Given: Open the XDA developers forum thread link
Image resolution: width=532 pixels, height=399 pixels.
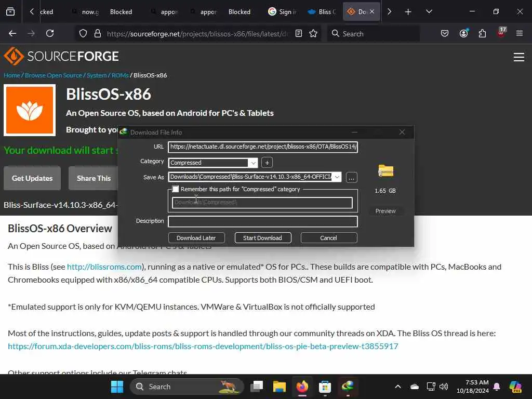Looking at the screenshot, I should click(x=203, y=346).
